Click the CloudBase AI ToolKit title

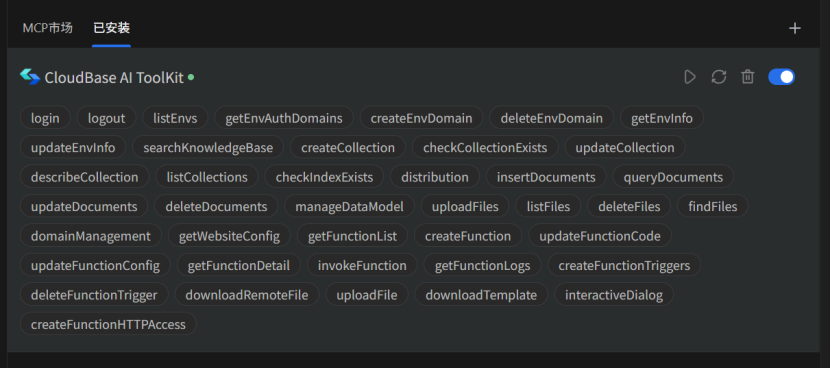[x=114, y=77]
